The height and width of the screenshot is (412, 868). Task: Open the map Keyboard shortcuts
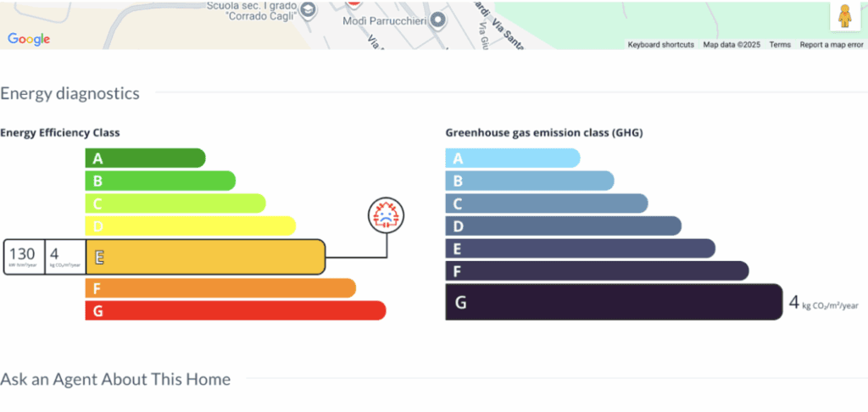[x=660, y=45]
